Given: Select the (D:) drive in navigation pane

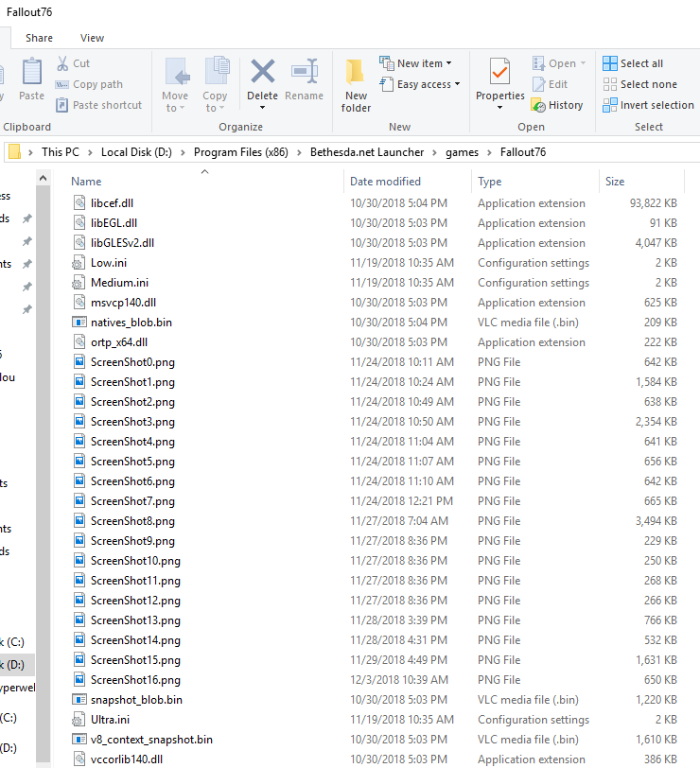Looking at the screenshot, I should (15, 665).
